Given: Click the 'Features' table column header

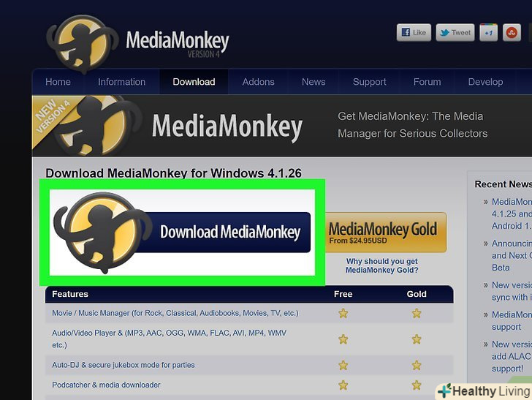Looking at the screenshot, I should 70,294.
